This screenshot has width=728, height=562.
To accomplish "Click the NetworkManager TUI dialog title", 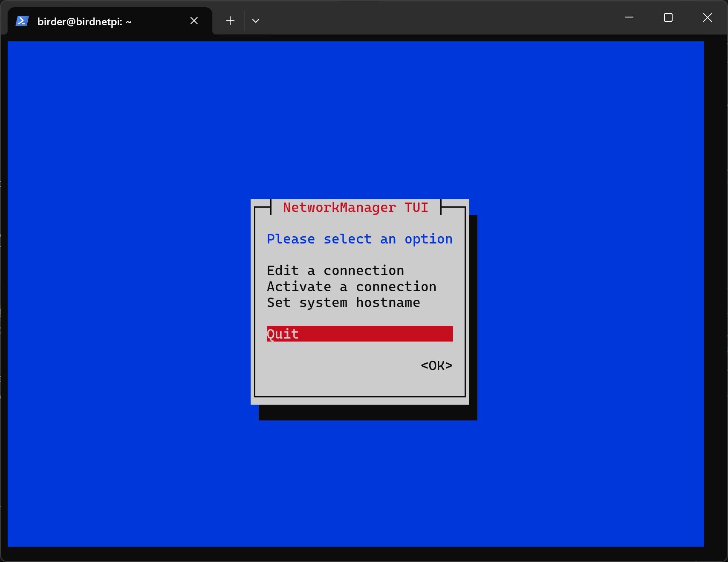I will pyautogui.click(x=355, y=207).
